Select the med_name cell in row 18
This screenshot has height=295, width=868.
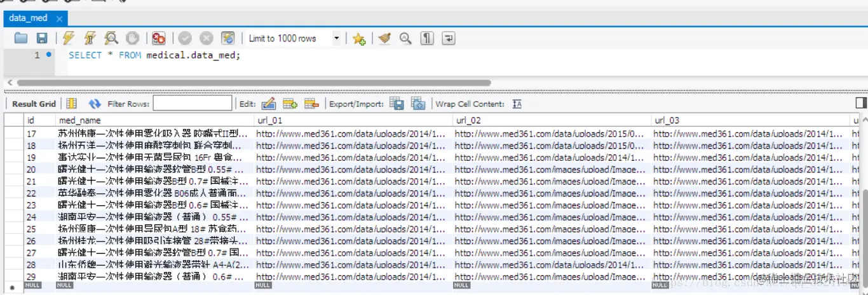tap(154, 146)
